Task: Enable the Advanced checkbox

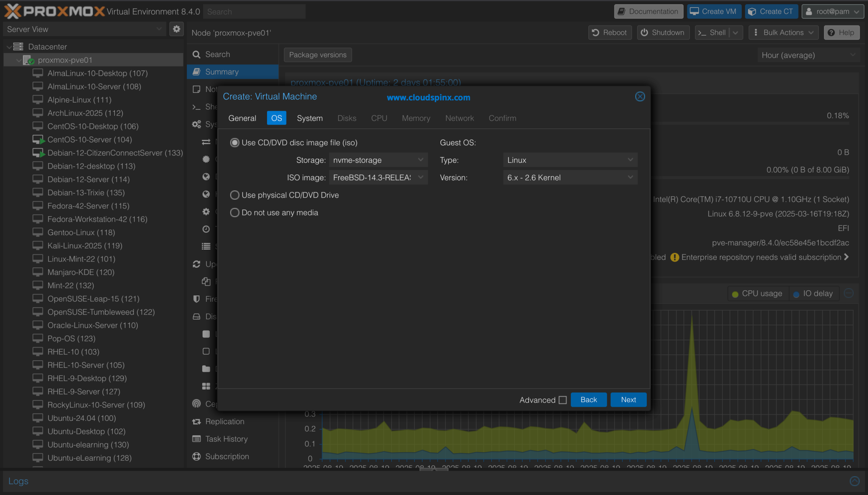Action: pyautogui.click(x=563, y=400)
